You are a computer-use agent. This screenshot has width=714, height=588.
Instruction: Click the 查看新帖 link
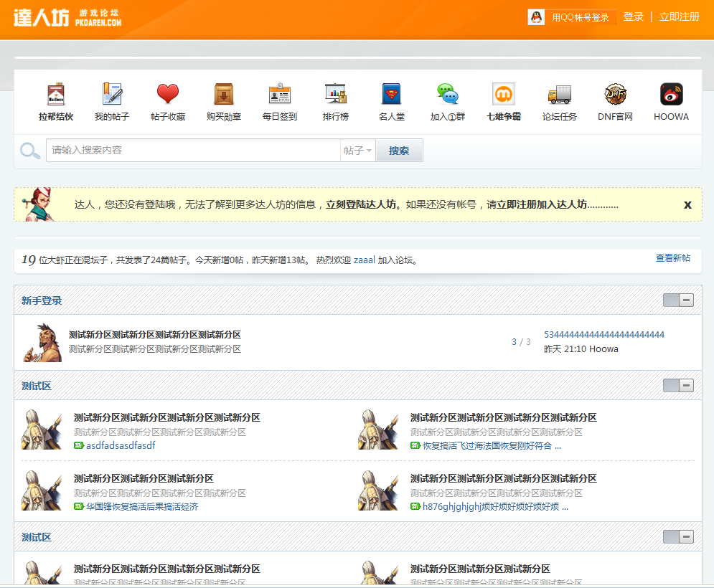pos(672,258)
